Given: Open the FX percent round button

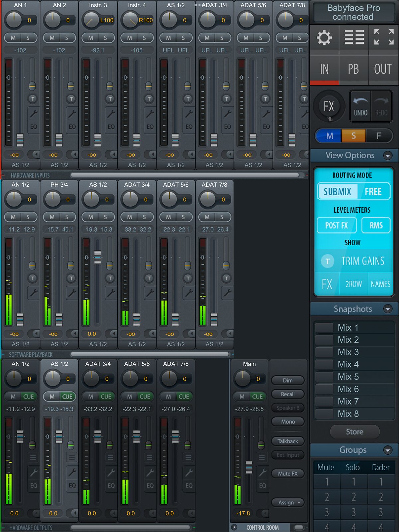Looking at the screenshot, I should pyautogui.click(x=329, y=107).
